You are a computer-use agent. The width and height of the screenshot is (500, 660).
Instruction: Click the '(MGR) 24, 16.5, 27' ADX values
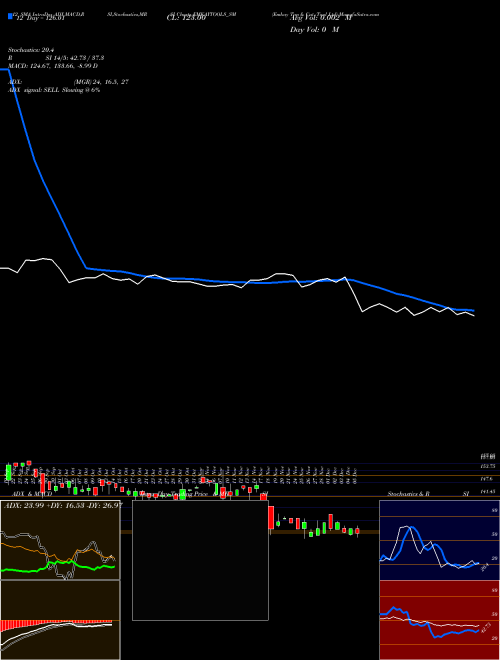(x=101, y=82)
